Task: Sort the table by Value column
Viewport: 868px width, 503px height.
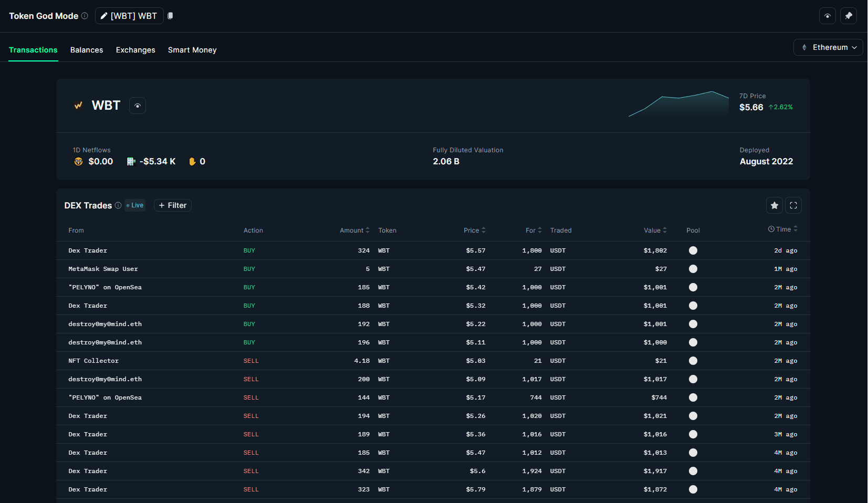Action: click(x=665, y=230)
